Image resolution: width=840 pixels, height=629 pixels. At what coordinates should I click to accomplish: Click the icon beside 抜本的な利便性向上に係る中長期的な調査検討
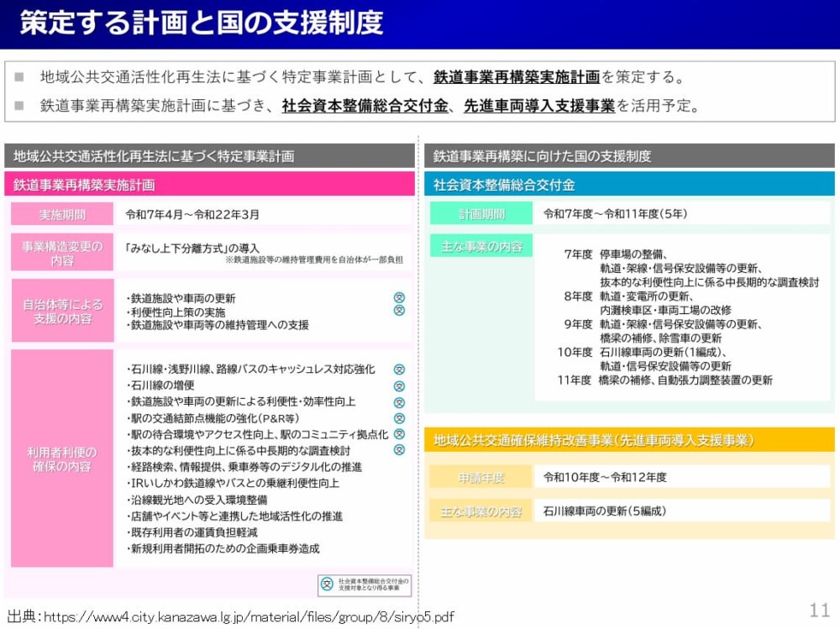pos(400,450)
